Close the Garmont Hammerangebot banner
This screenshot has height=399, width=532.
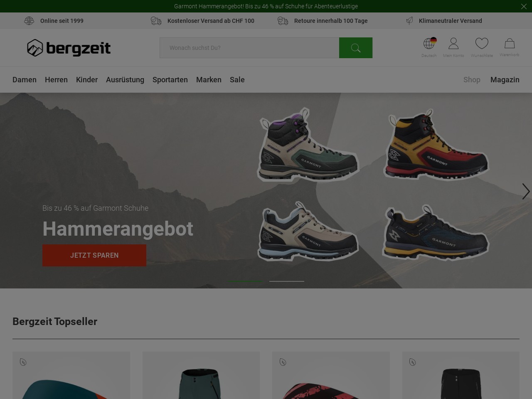coord(524,6)
